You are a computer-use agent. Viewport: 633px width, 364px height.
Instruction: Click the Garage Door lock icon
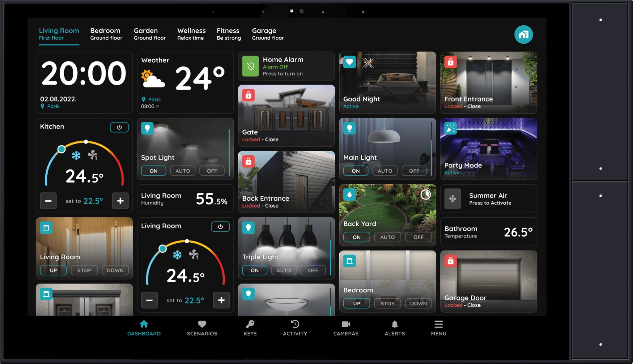(x=450, y=261)
